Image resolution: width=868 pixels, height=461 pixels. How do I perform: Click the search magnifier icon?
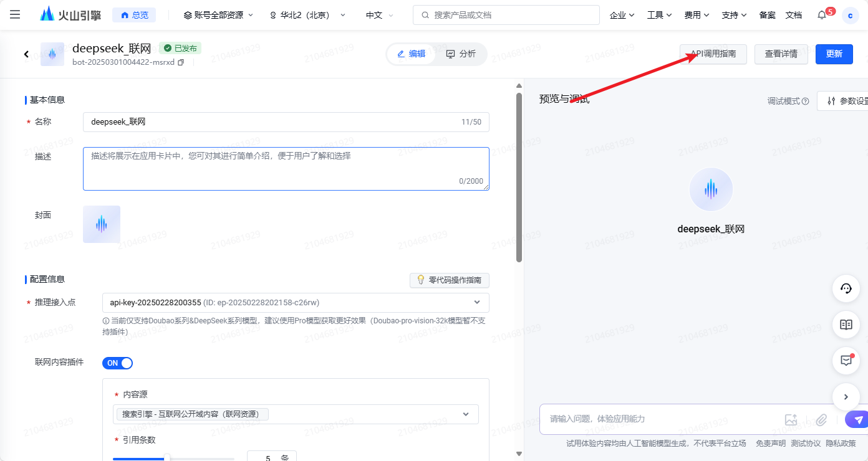point(425,15)
